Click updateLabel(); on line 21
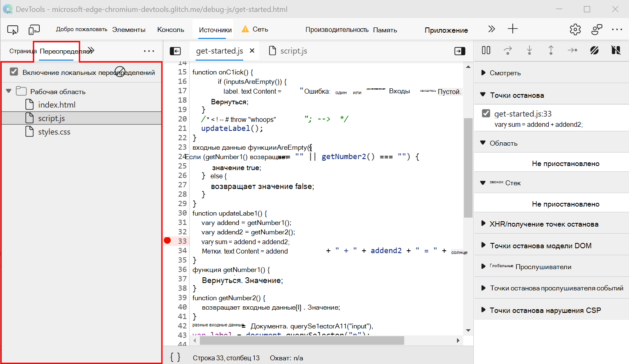 pos(232,128)
